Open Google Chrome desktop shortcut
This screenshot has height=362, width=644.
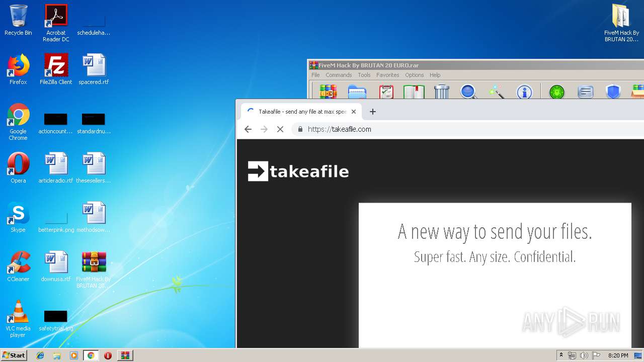(x=18, y=122)
